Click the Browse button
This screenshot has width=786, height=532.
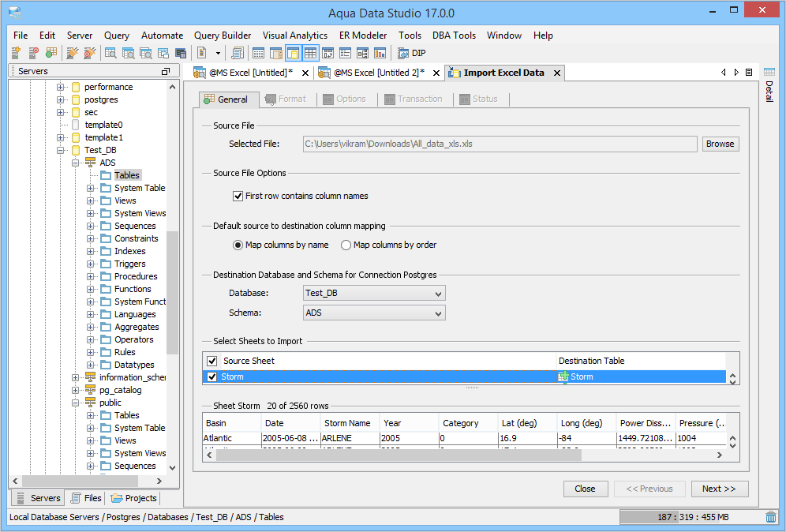pos(720,144)
